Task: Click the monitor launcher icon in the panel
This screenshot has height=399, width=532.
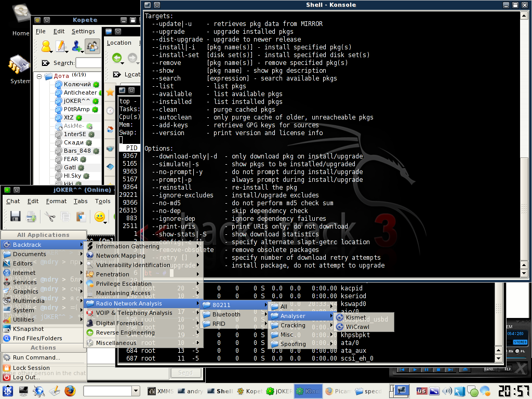Action: point(23,391)
